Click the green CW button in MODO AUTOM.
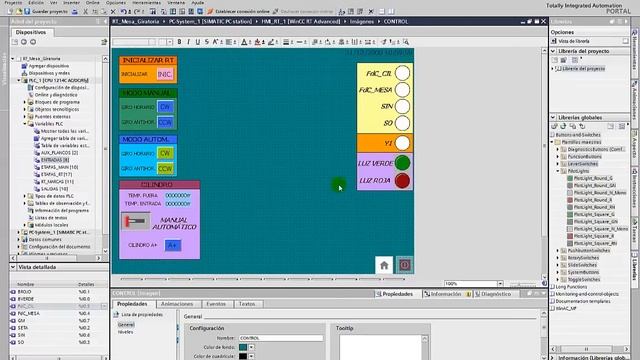The width and height of the screenshot is (640, 360). click(x=165, y=153)
